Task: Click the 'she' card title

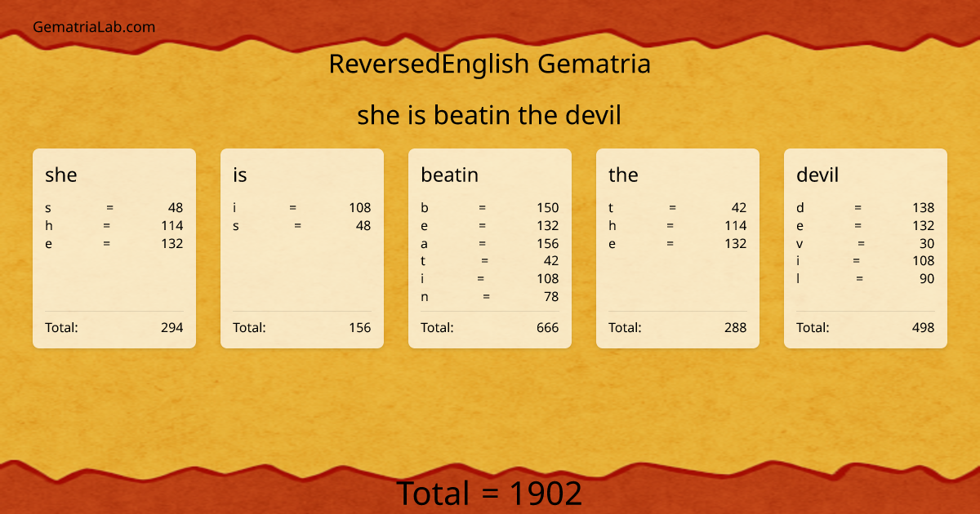Action: tap(61, 175)
